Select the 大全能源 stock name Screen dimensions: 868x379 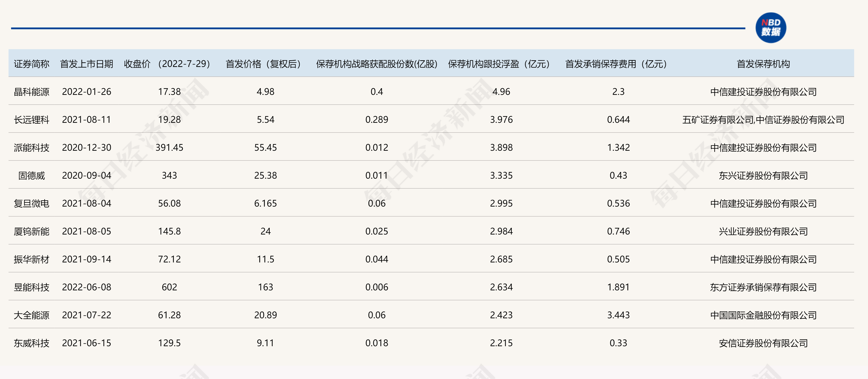pos(31,315)
